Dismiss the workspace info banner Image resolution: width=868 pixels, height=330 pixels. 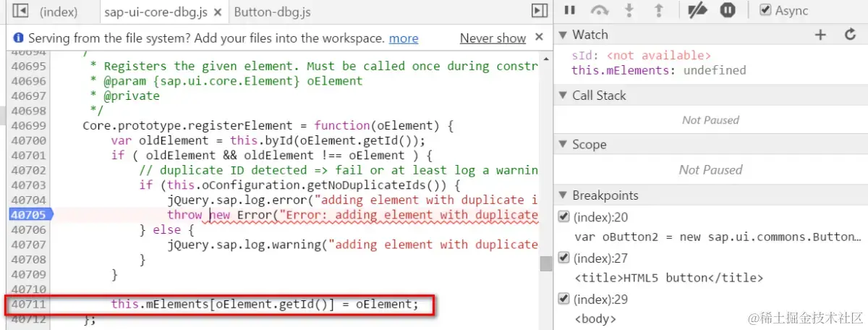tap(539, 37)
